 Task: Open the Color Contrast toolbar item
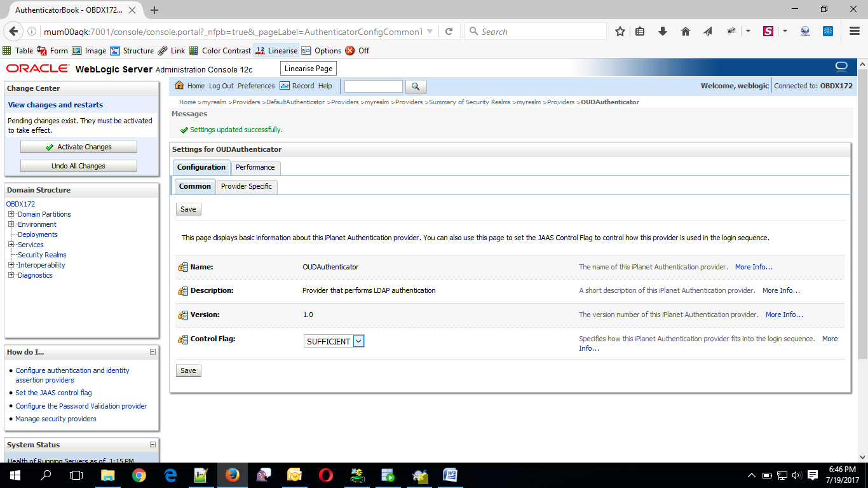point(220,51)
